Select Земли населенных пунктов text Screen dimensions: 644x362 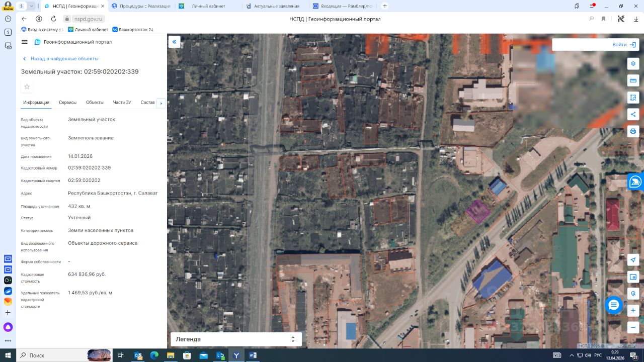(101, 230)
